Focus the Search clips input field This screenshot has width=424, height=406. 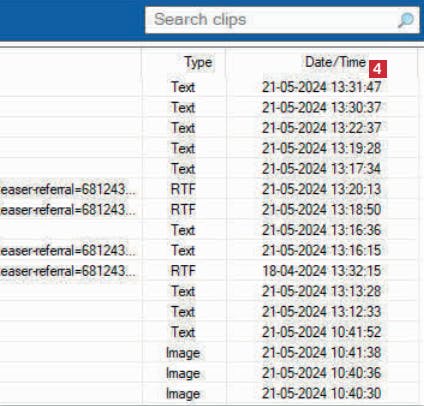click(x=282, y=20)
